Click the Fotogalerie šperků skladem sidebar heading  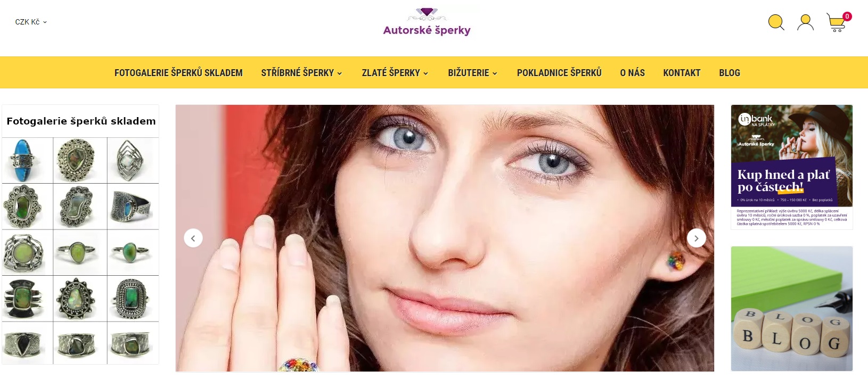point(81,121)
